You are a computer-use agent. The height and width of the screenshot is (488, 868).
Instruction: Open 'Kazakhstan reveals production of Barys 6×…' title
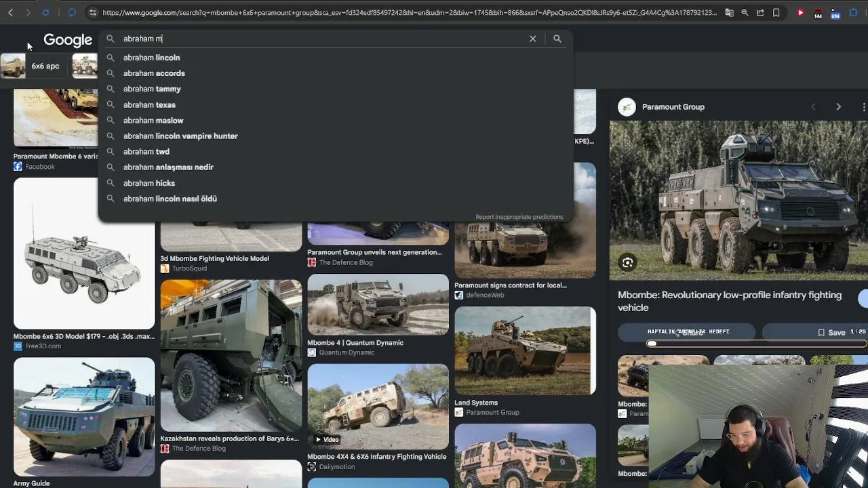click(x=230, y=439)
